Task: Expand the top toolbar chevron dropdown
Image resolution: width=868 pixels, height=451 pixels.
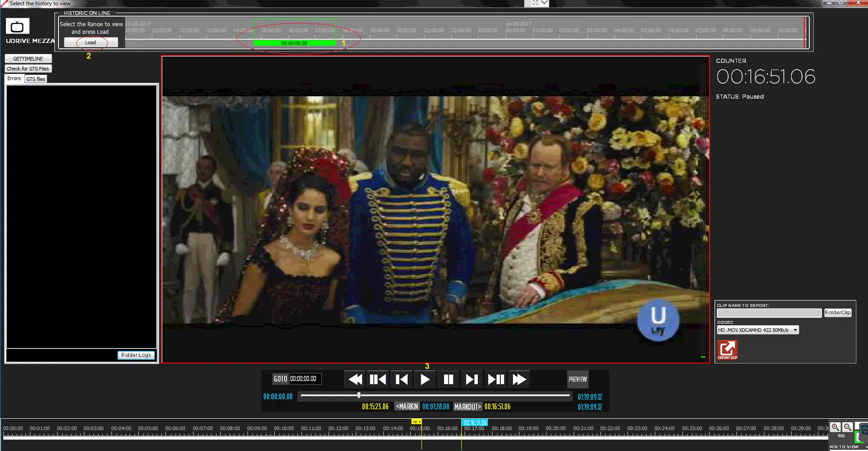Action: click(544, 3)
